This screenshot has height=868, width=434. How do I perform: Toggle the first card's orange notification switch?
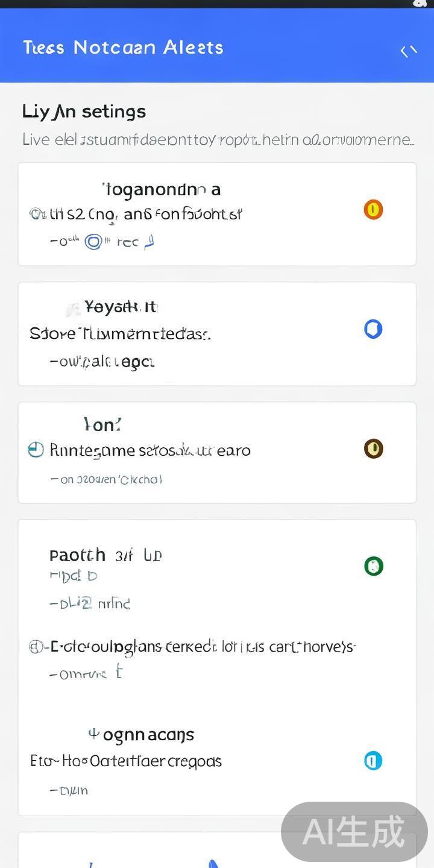point(373,209)
